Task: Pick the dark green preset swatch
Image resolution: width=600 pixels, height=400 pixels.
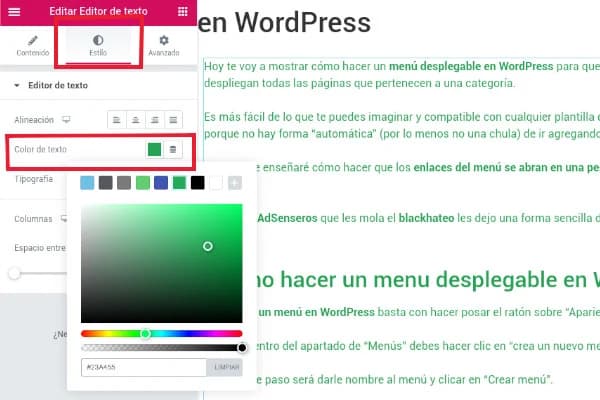Action: point(179,183)
